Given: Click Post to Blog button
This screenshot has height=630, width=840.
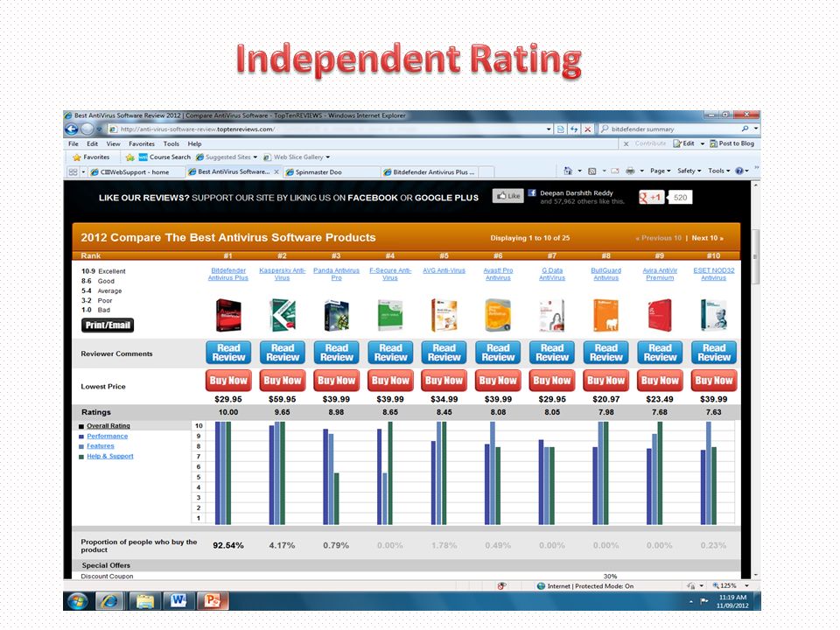Looking at the screenshot, I should 731,143.
